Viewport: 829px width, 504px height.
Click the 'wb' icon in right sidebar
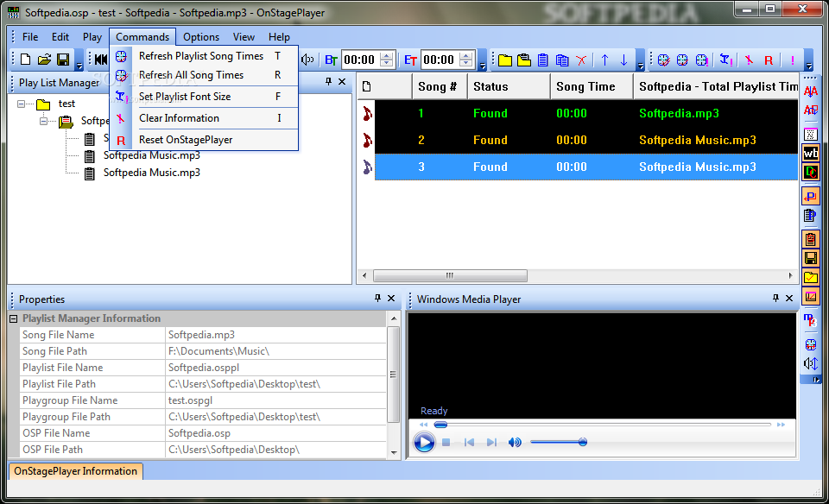[811, 154]
